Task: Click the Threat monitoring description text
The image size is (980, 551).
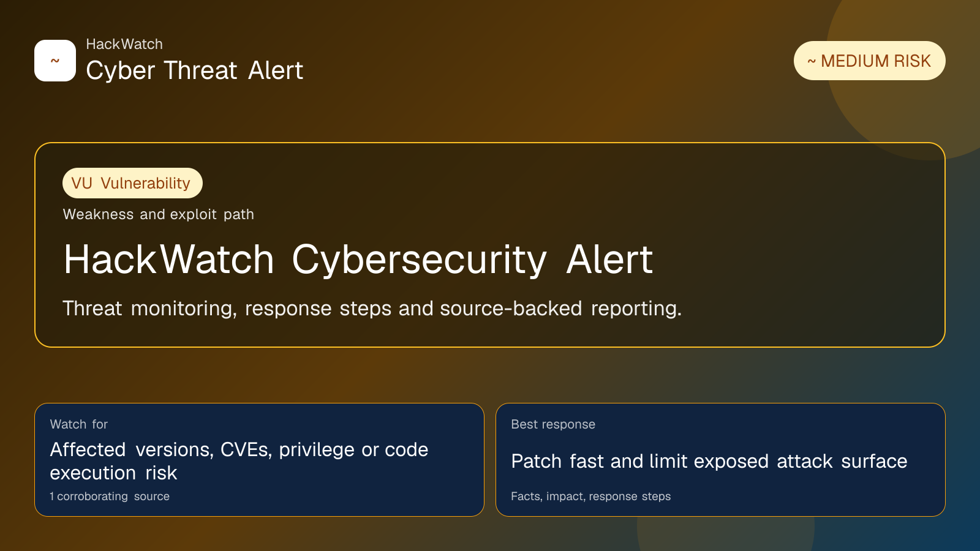Action: pos(372,309)
